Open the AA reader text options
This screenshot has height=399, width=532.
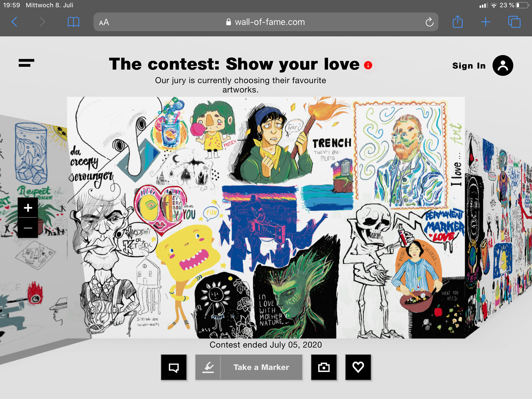(104, 22)
